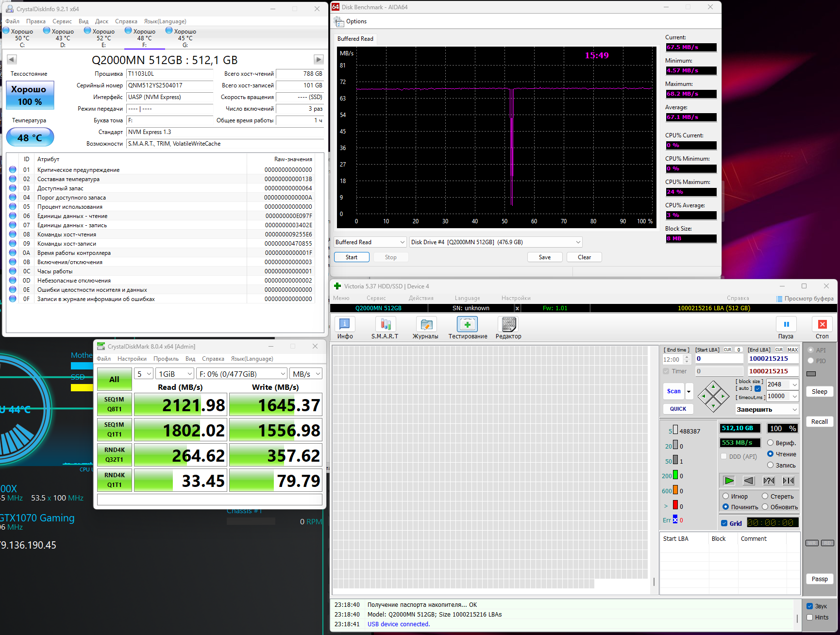The width and height of the screenshot is (840, 635).
Task: Select the Чтение radio option
Action: tap(770, 454)
